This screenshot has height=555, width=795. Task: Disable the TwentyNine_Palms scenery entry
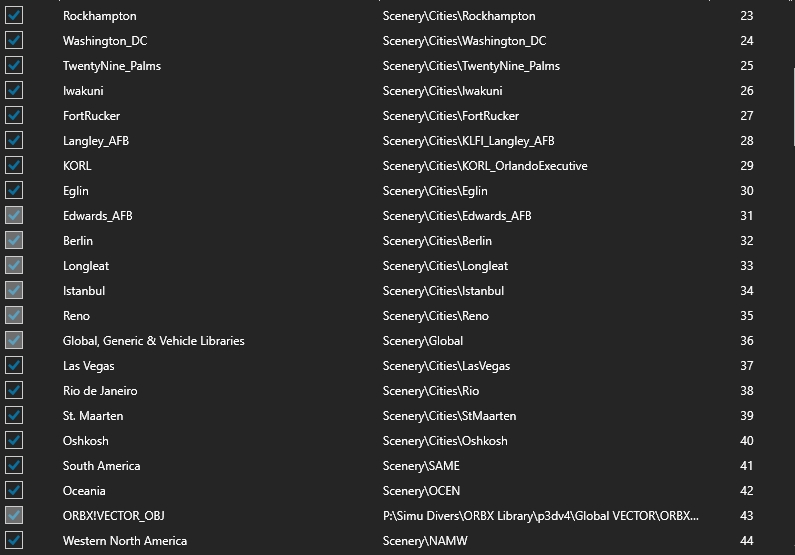pos(14,65)
